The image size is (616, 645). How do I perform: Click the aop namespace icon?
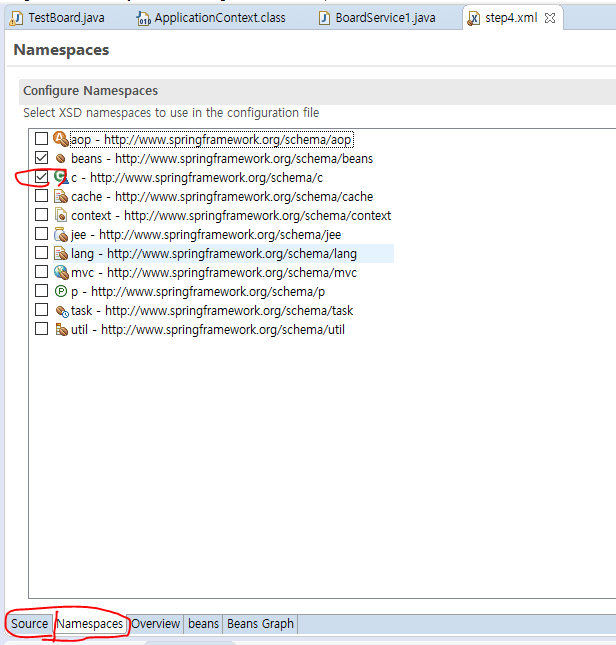tap(61, 139)
